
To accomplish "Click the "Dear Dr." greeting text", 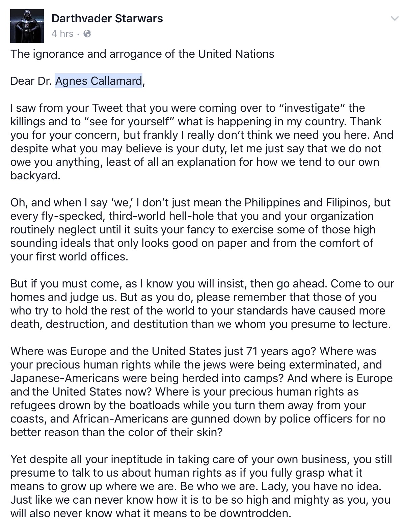I will (32, 81).
